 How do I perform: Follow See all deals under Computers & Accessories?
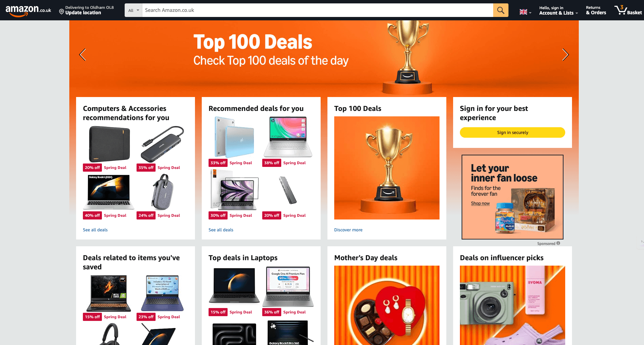[x=95, y=230]
